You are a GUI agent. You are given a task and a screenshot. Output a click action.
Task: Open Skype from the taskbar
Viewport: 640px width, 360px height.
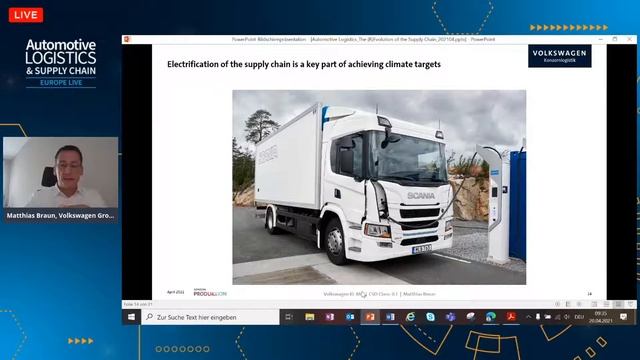click(x=430, y=317)
